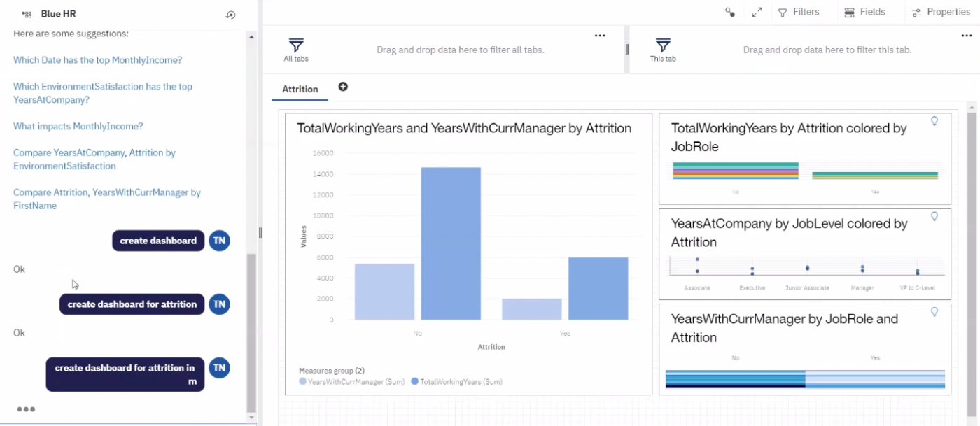Click the YearsWithCurrManager (Sum) legend swatch
Viewport: 980px width, 426px height.
(x=302, y=381)
